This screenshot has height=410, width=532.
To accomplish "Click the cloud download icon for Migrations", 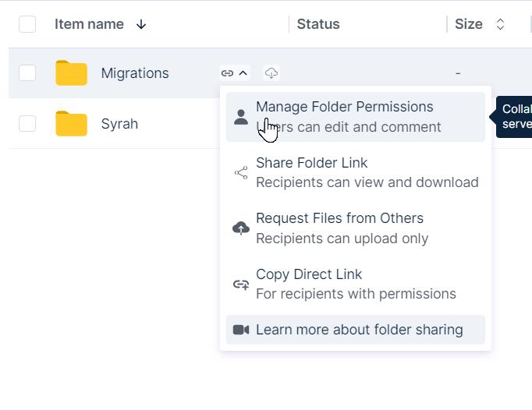I will 271,73.
